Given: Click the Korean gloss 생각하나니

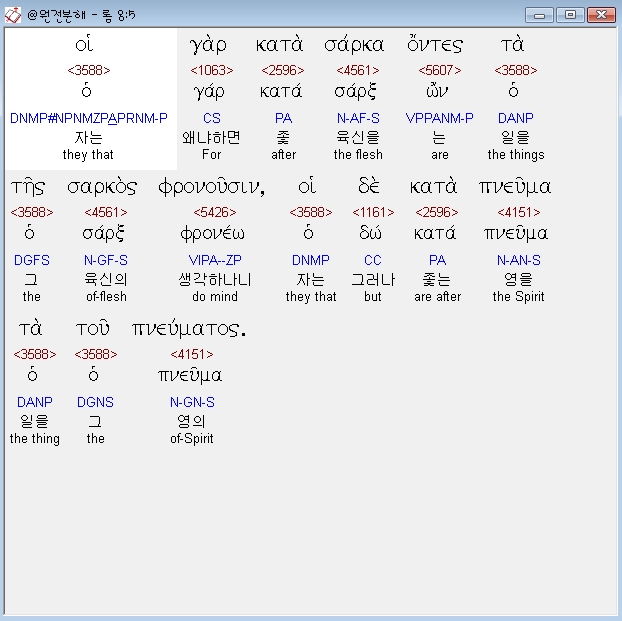Looking at the screenshot, I should click(x=215, y=279).
